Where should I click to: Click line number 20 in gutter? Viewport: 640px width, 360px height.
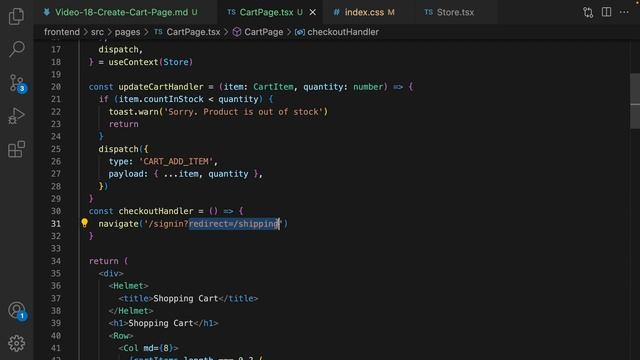pyautogui.click(x=56, y=87)
